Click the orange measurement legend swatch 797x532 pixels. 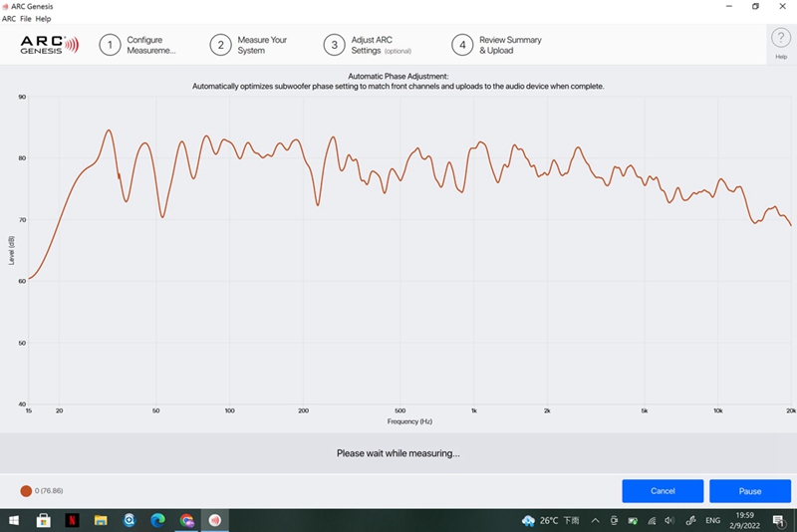click(x=26, y=491)
